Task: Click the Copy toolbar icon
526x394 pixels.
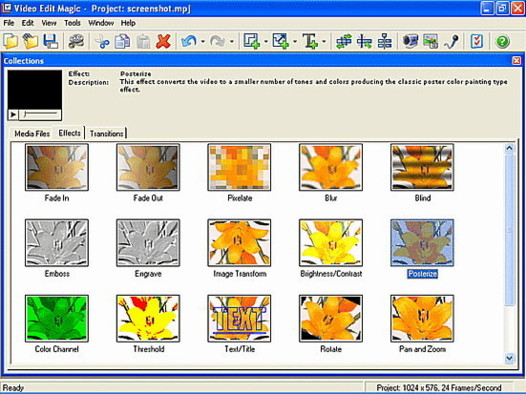Action: 122,42
